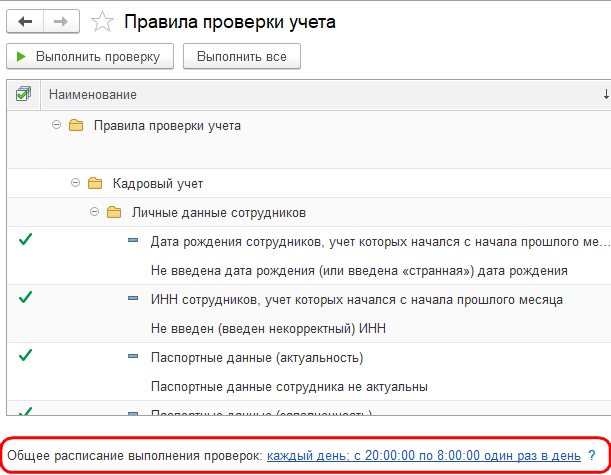Image resolution: width=611 pixels, height=475 pixels.
Task: Open help question mark next to schedule
Action: (592, 455)
